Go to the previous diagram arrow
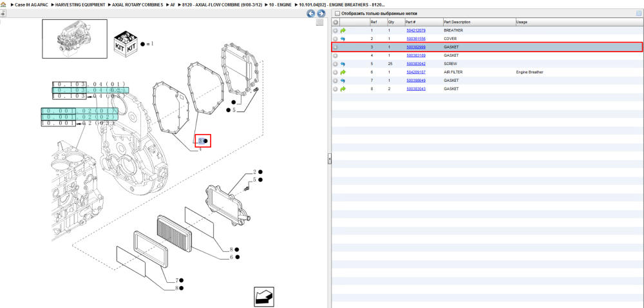Screen dimensions: 644x308 coord(311,14)
